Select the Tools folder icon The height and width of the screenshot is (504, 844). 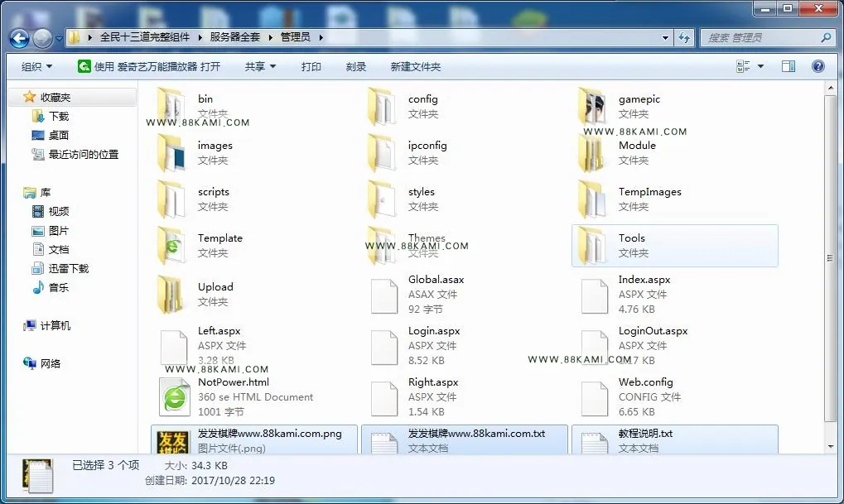(592, 246)
